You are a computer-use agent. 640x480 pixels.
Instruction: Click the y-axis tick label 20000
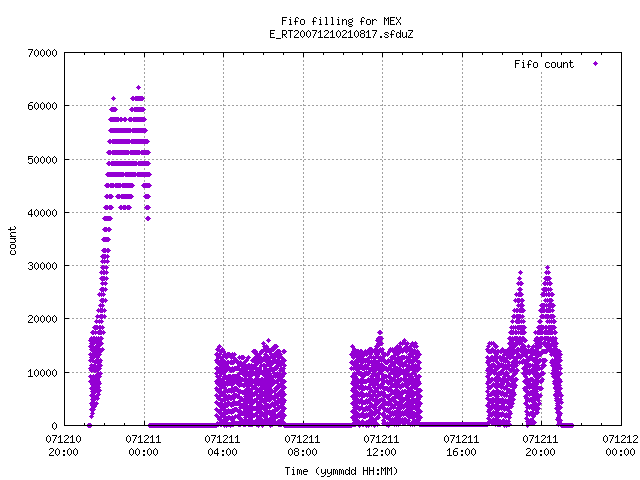click(42, 319)
